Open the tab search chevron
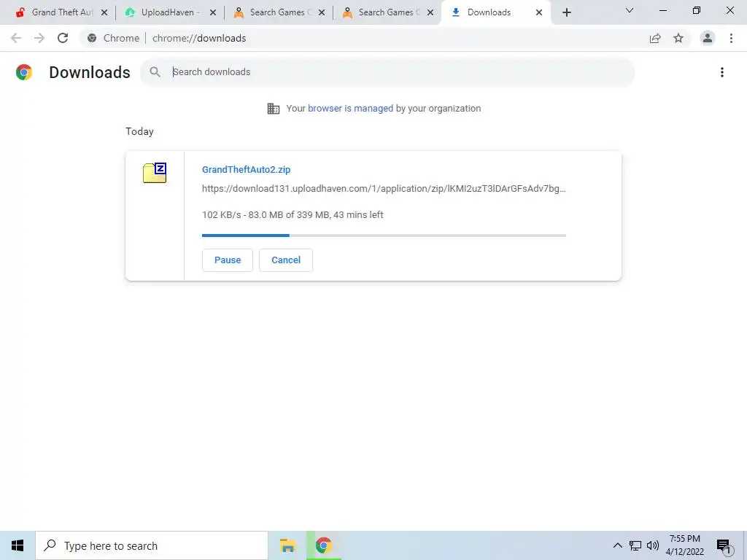The width and height of the screenshot is (747, 560). [x=630, y=10]
